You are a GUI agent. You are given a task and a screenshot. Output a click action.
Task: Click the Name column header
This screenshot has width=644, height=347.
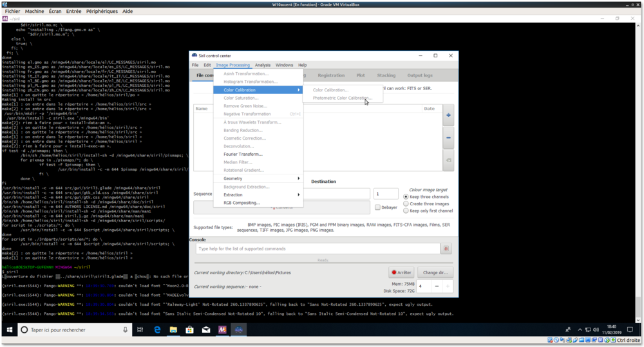pyautogui.click(x=202, y=108)
